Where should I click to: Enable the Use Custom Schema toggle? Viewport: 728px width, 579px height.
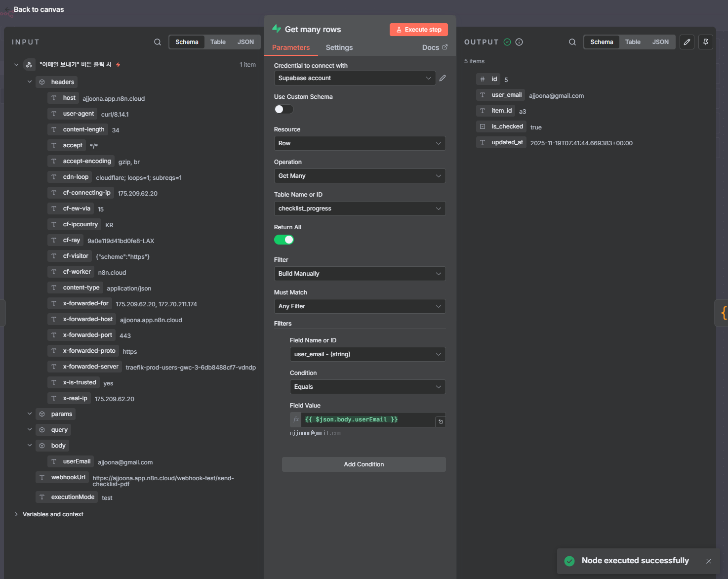coord(284,109)
